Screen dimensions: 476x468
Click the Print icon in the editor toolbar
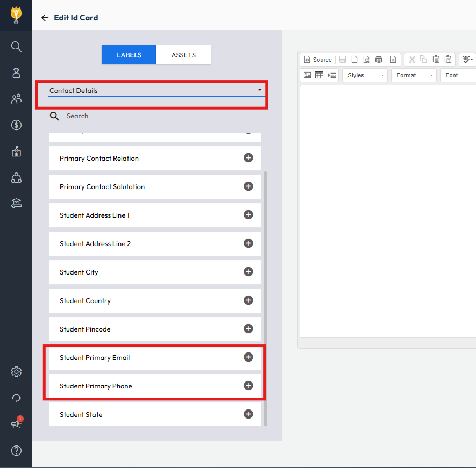pyautogui.click(x=379, y=60)
